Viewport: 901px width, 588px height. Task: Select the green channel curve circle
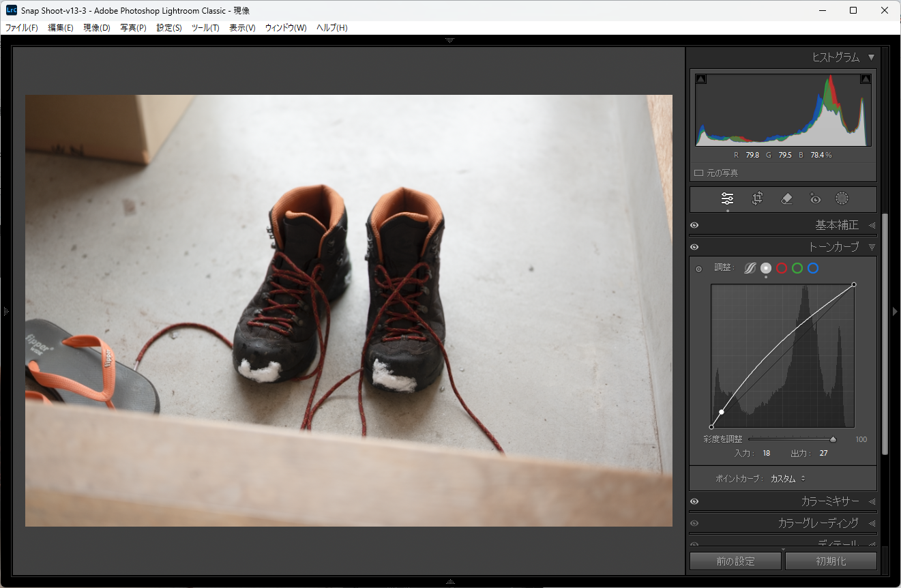[797, 268]
